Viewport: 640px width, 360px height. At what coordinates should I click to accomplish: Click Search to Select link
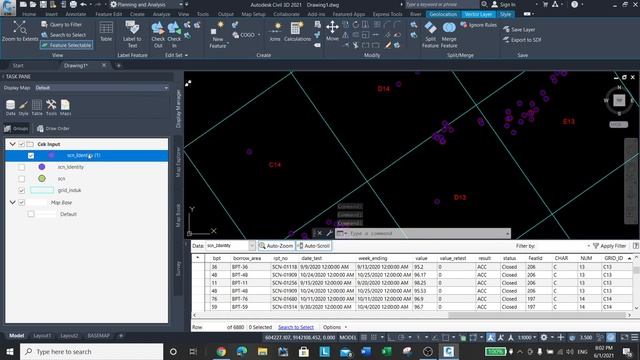click(296, 327)
